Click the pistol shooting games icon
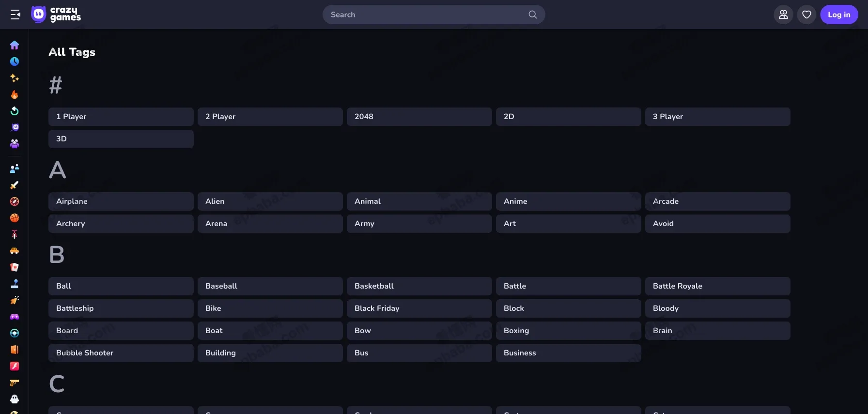The width and height of the screenshot is (868, 414). click(15, 383)
